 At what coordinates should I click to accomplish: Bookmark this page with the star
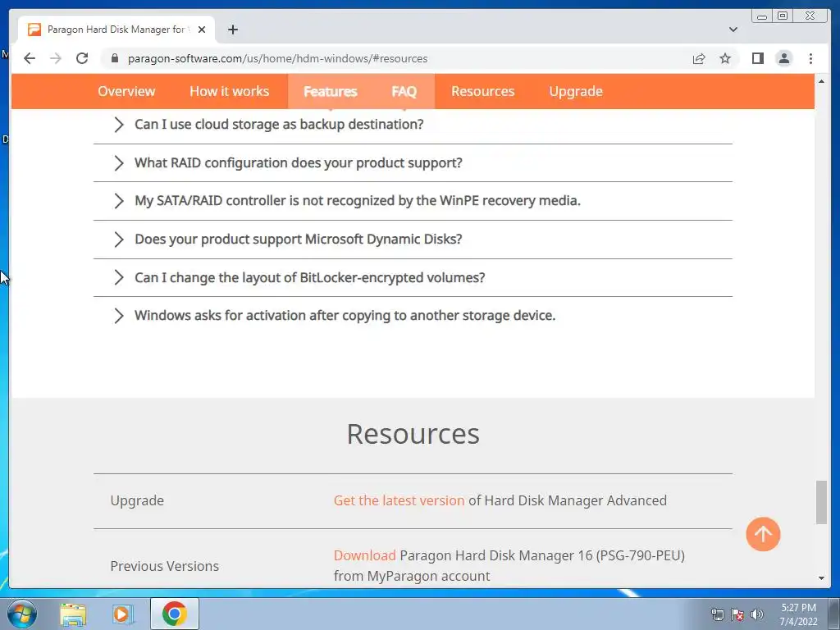tap(725, 58)
